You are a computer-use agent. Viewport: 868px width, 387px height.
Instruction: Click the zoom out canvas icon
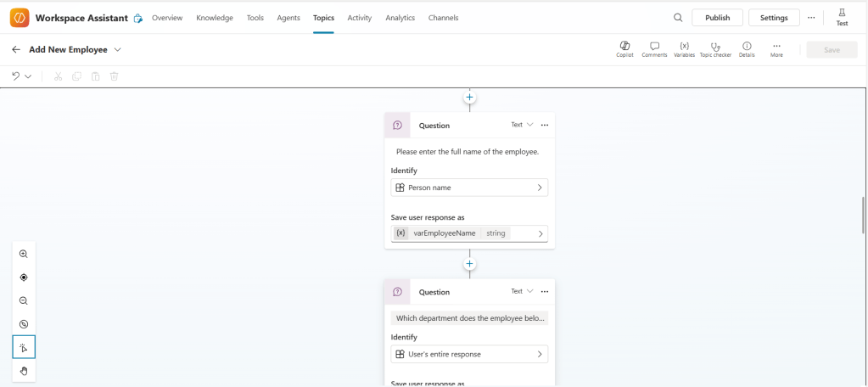point(24,300)
